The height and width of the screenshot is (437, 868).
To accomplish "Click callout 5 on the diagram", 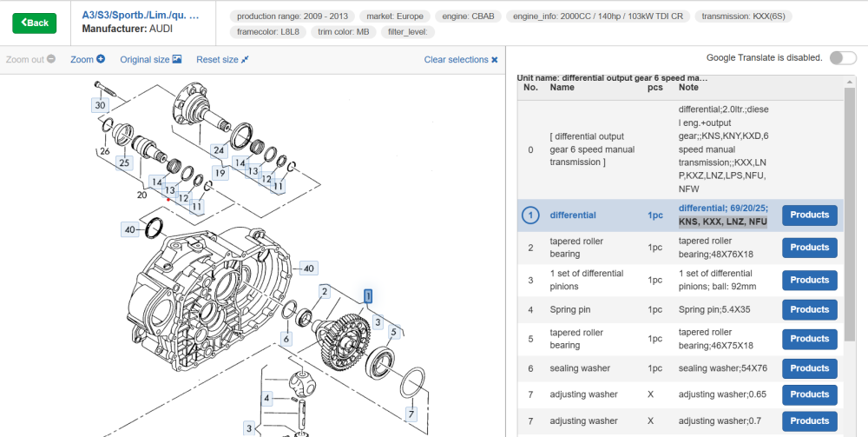I will [x=393, y=333].
